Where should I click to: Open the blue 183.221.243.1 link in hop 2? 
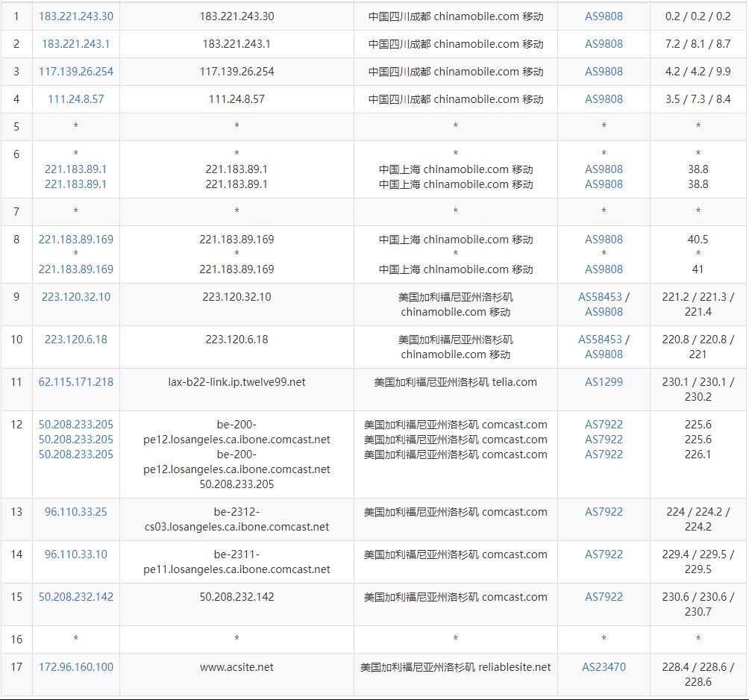(x=76, y=44)
